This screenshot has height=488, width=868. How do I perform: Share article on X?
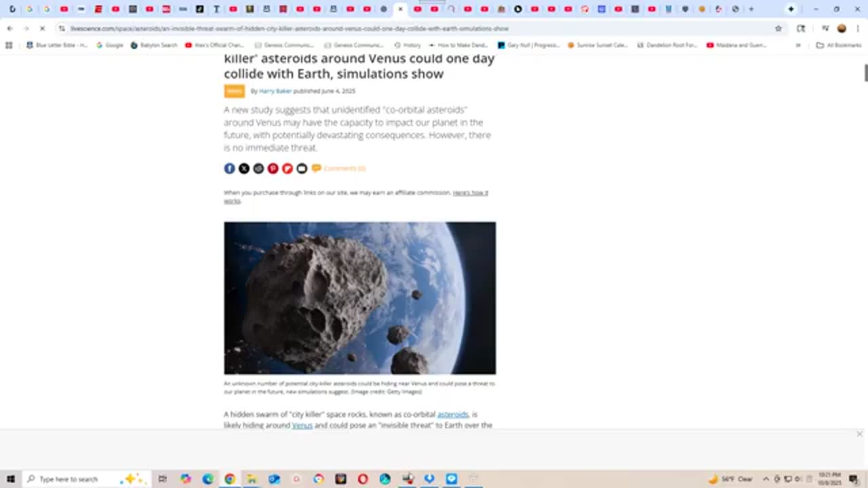coord(244,168)
